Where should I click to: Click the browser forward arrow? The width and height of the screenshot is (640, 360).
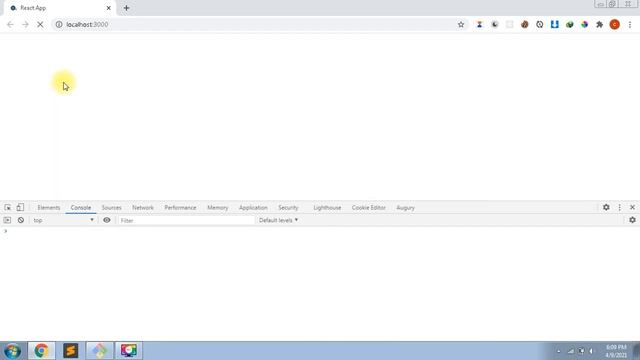coord(25,24)
